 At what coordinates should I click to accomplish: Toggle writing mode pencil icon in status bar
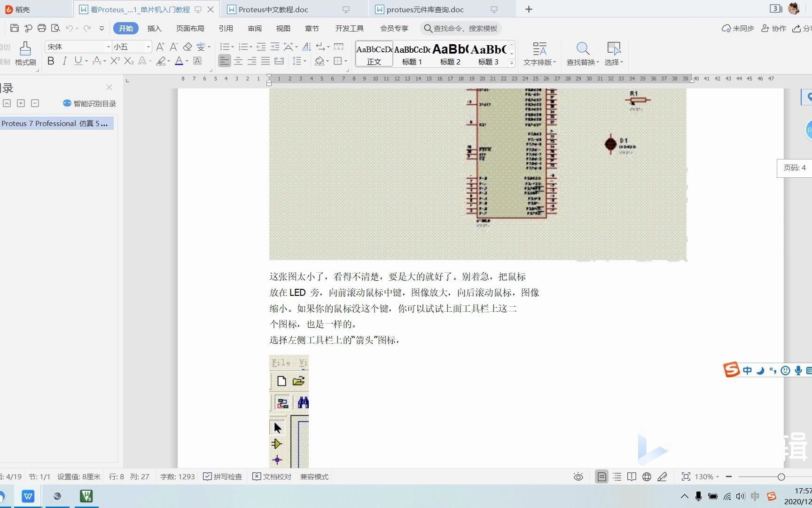(x=662, y=476)
